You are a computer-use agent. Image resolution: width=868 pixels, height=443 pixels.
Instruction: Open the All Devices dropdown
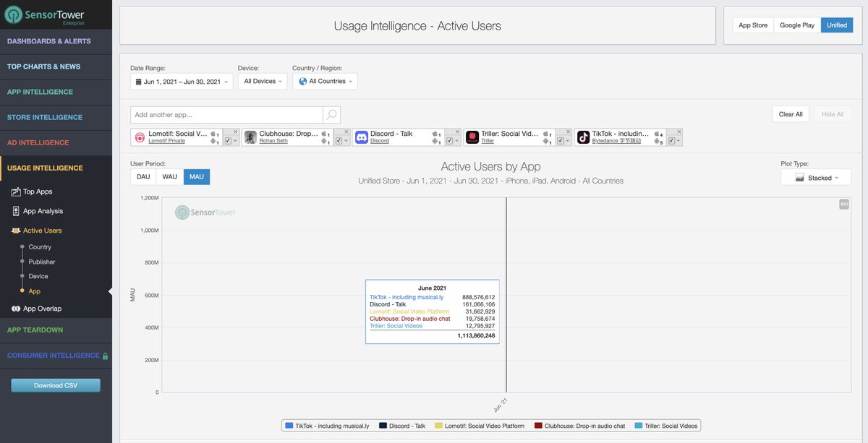tap(263, 82)
